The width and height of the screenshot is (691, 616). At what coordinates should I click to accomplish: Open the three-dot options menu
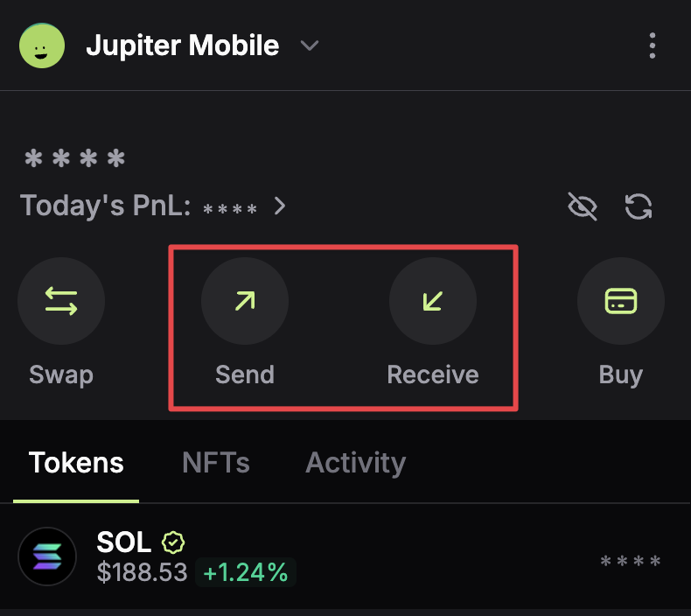coord(652,45)
